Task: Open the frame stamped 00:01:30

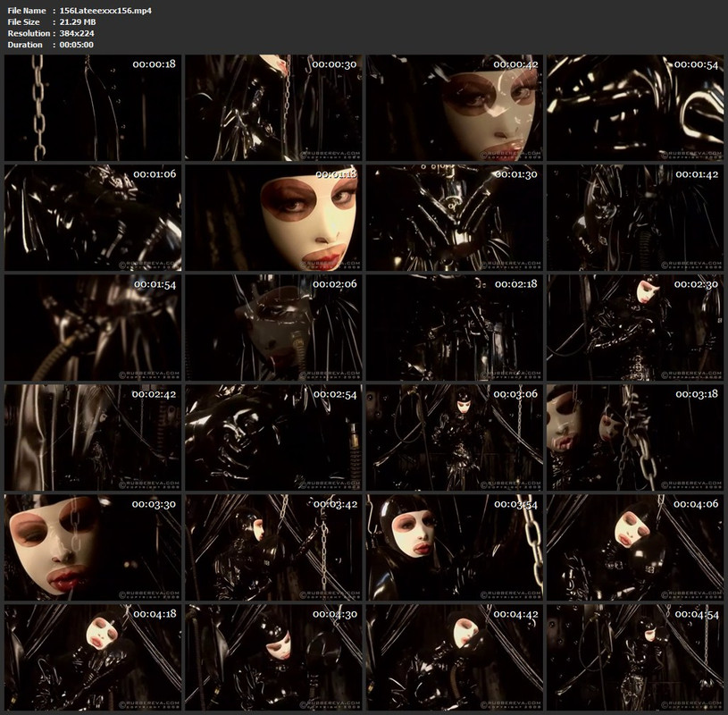Action: 455,218
